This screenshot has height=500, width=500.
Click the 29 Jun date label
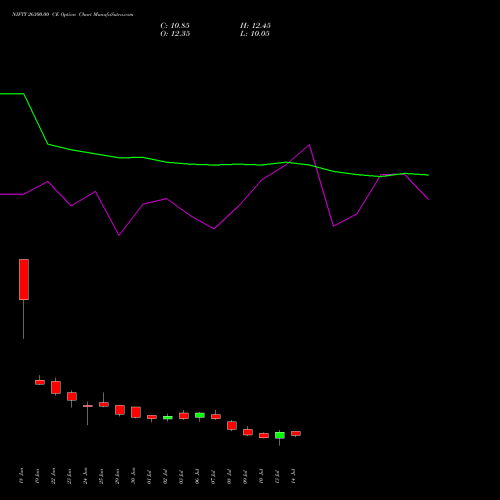[117, 476]
